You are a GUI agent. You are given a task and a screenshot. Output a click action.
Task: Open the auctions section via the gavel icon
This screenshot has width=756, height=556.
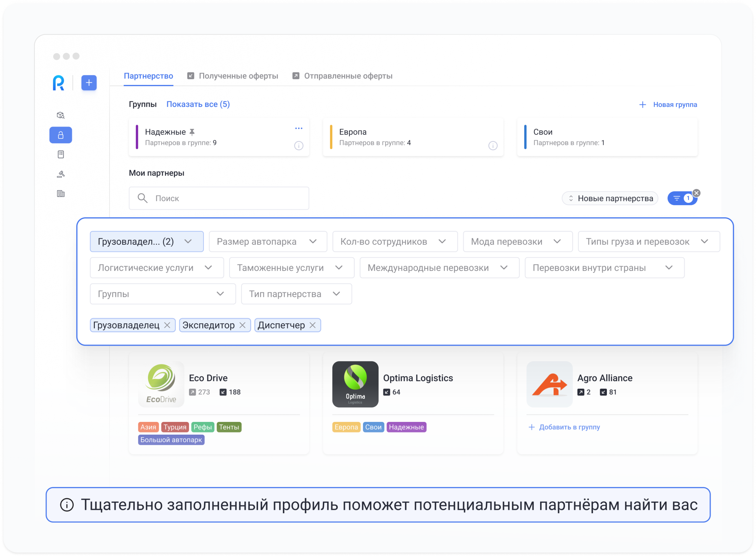coord(61,174)
